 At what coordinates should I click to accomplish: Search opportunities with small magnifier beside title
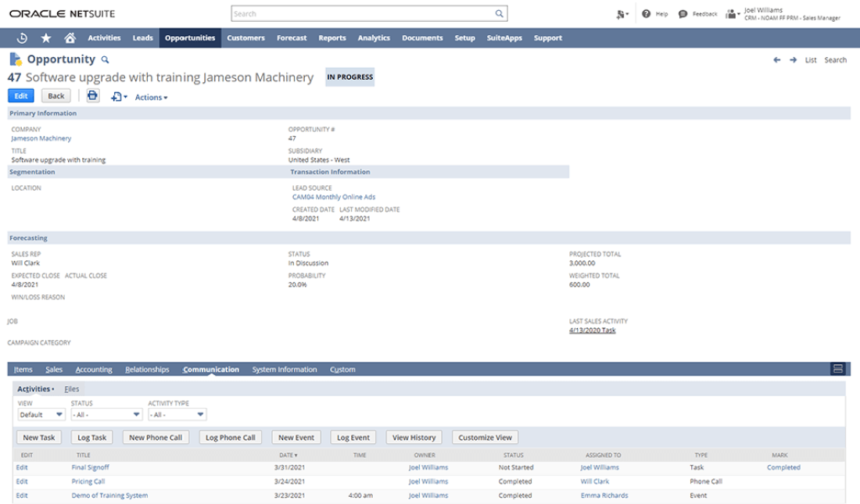coord(106,60)
